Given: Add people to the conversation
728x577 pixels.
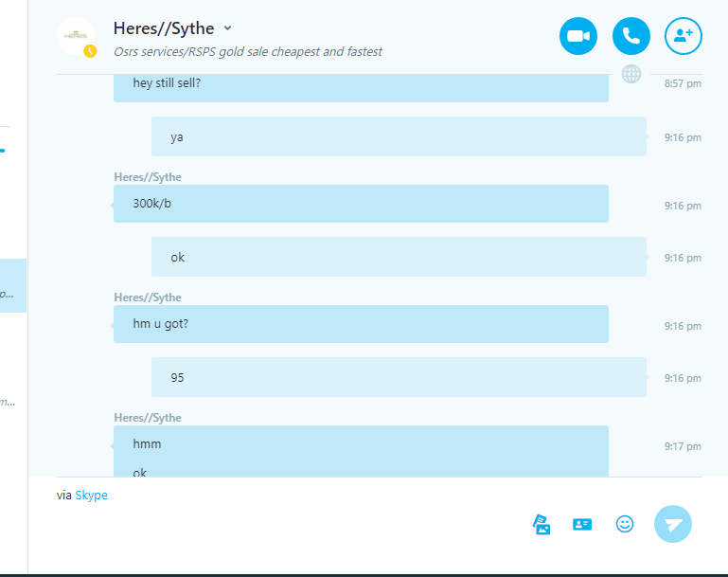Looking at the screenshot, I should pyautogui.click(x=684, y=36).
